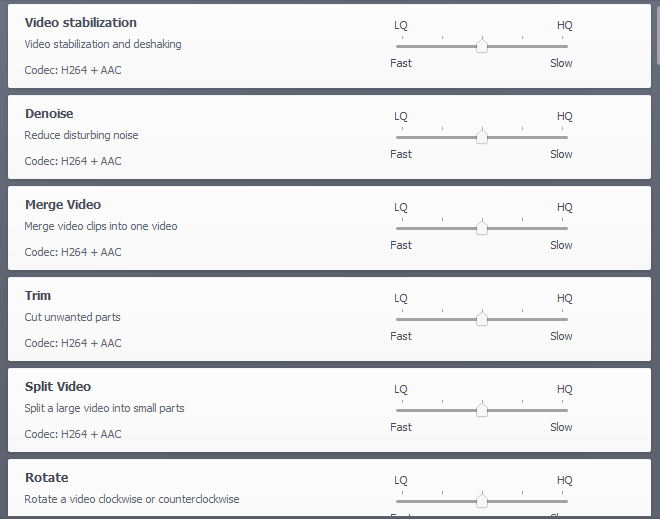Screen dimensions: 660x519
Task: Click the 'Reduce disturbing noise' description
Action: pos(81,135)
